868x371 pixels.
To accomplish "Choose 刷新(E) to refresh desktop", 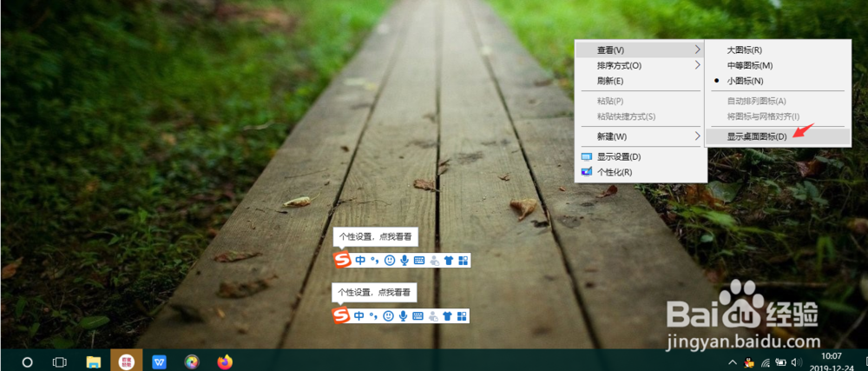I will (640, 81).
